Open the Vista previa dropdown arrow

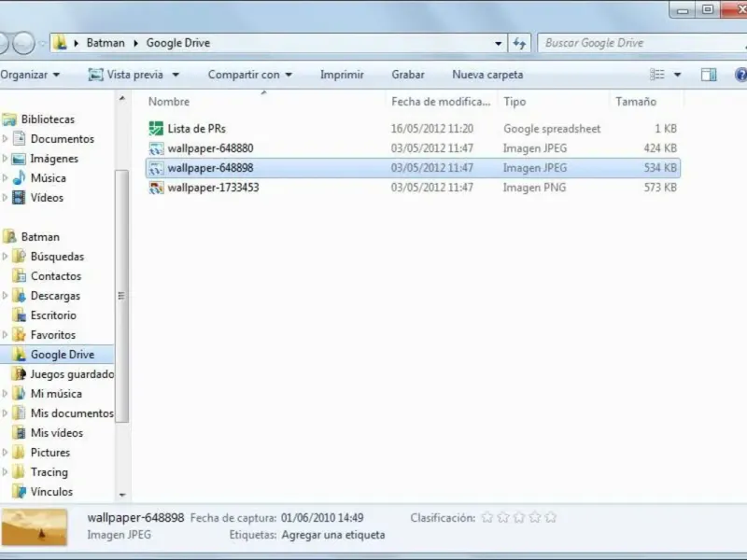pyautogui.click(x=176, y=75)
